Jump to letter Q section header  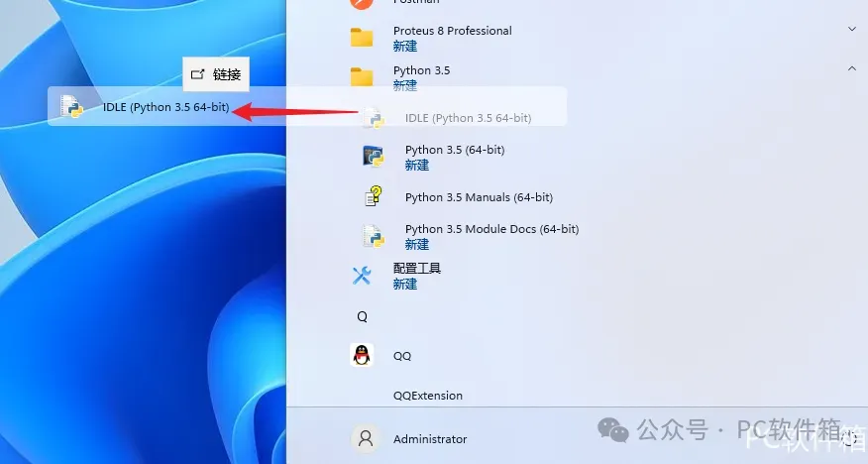click(362, 316)
